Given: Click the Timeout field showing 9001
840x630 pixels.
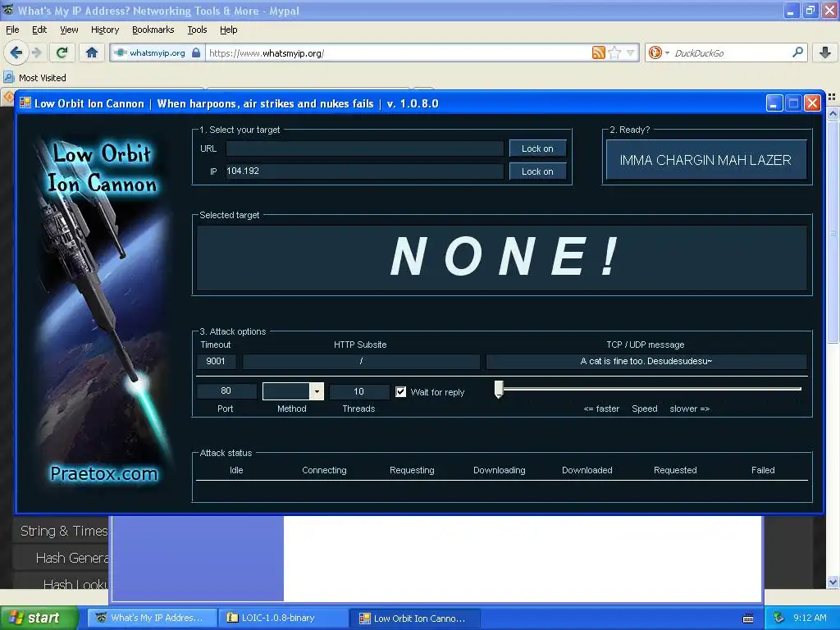Looking at the screenshot, I should pos(216,361).
